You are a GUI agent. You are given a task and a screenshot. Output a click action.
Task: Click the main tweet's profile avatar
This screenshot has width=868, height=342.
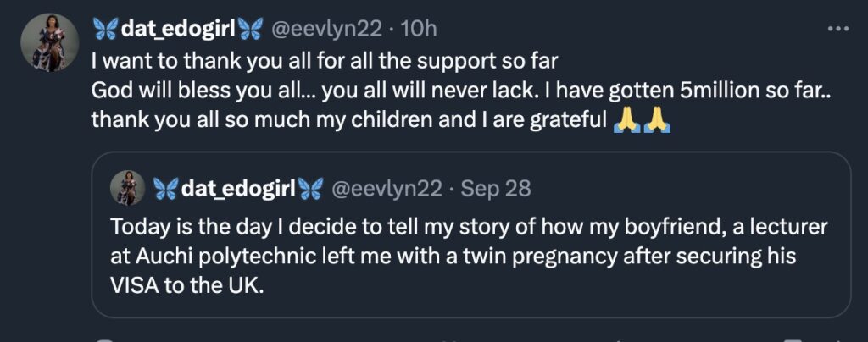tap(43, 42)
